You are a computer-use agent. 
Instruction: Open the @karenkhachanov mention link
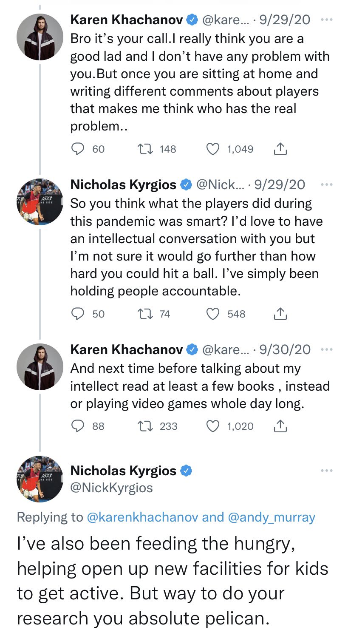coord(142,517)
